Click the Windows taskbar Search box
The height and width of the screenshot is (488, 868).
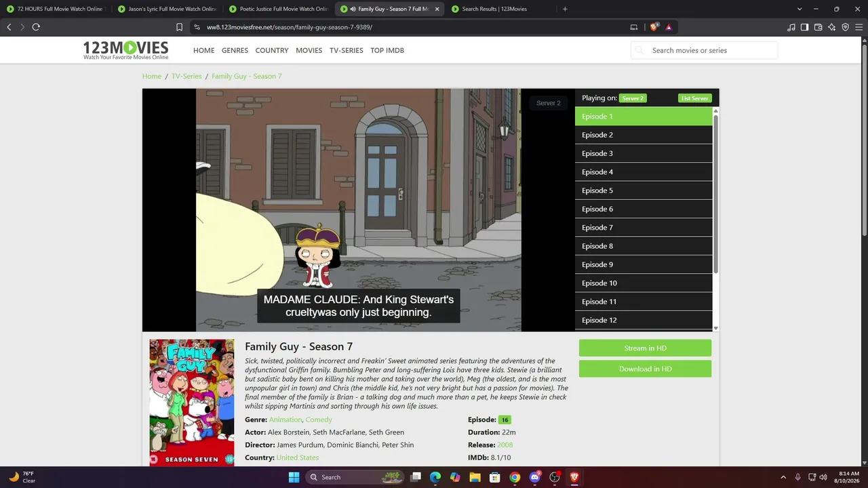pos(355,477)
